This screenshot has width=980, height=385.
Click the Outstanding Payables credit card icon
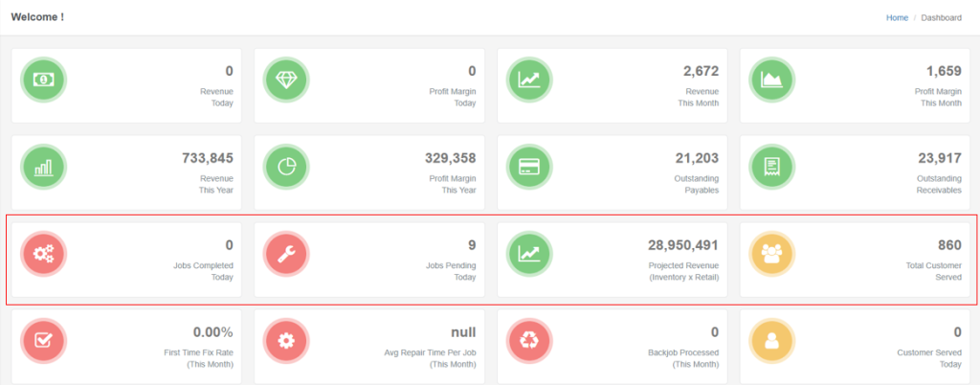click(529, 168)
